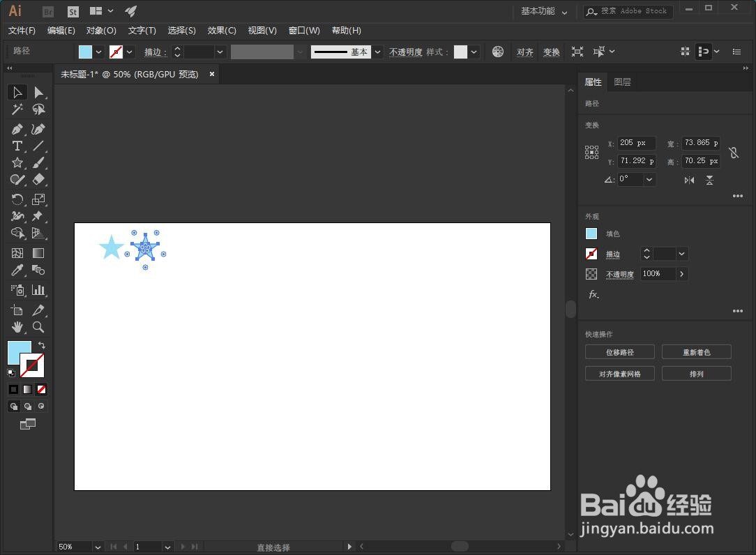756x555 pixels.
Task: Open the 窗口(W) menu
Action: (x=304, y=31)
